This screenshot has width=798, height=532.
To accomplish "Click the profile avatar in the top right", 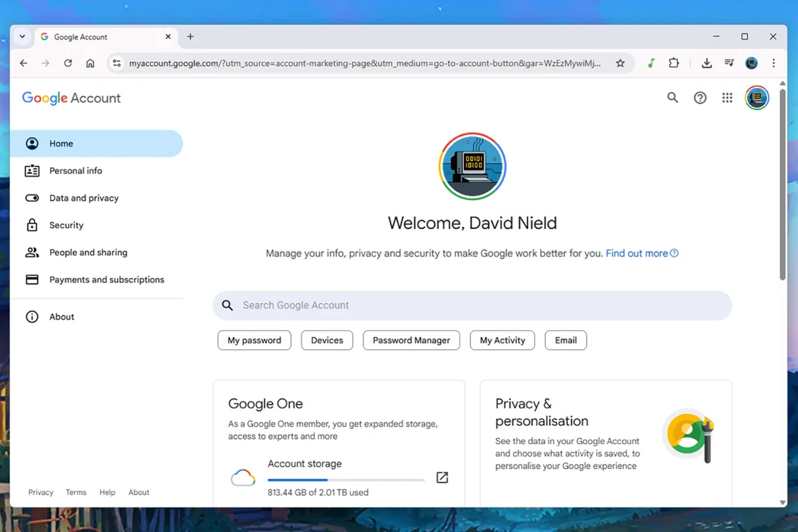I will coord(757,97).
